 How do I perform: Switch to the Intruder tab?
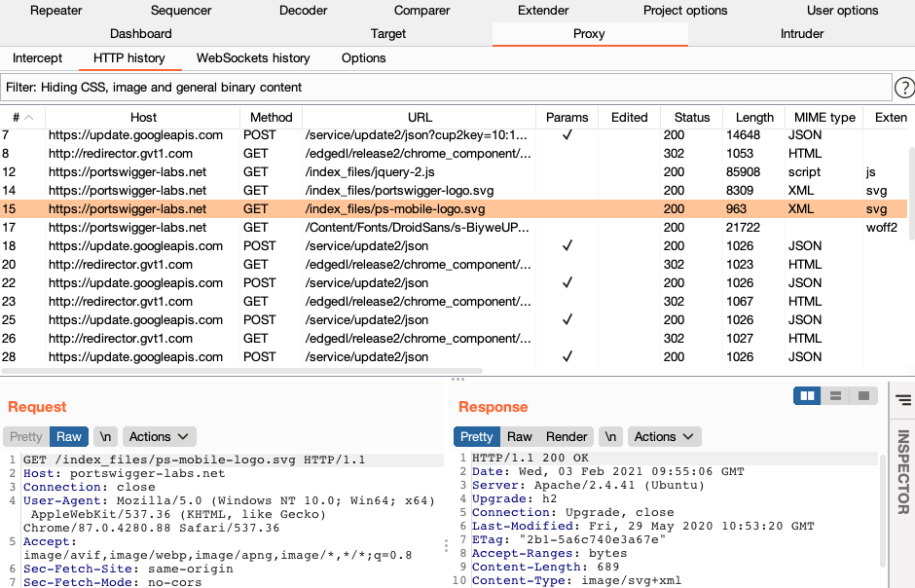click(x=801, y=34)
